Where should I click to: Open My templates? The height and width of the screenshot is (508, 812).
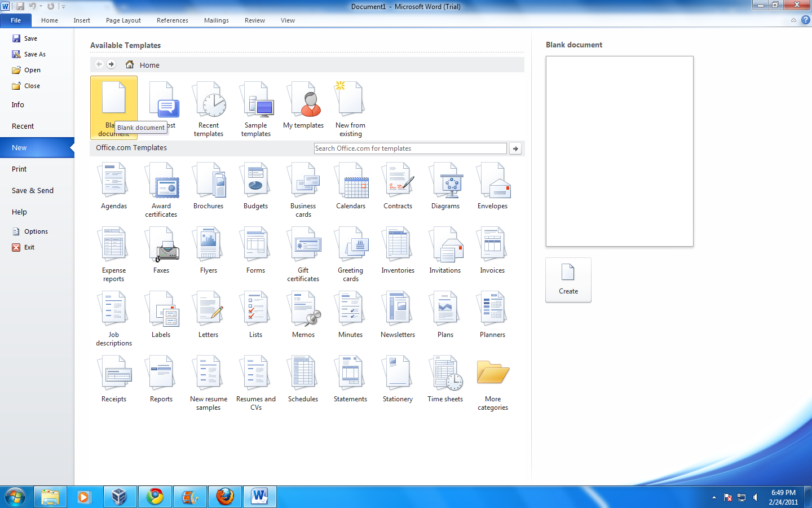(303, 105)
